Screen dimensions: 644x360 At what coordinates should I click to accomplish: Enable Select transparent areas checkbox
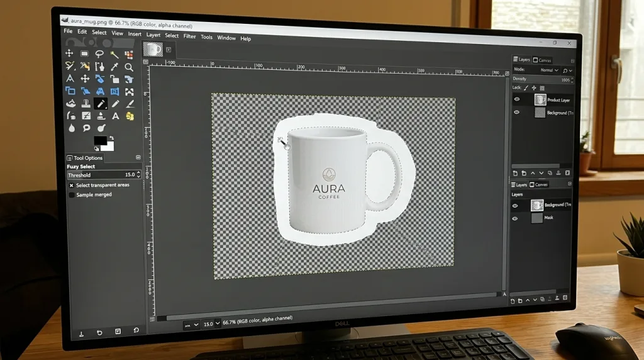tap(72, 185)
